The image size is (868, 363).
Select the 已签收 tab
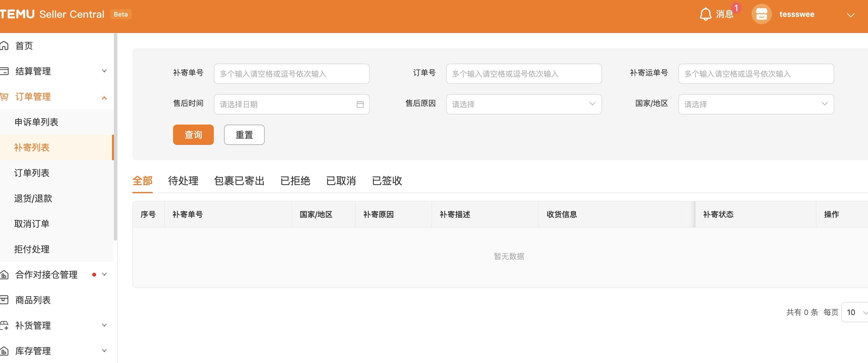click(x=387, y=181)
